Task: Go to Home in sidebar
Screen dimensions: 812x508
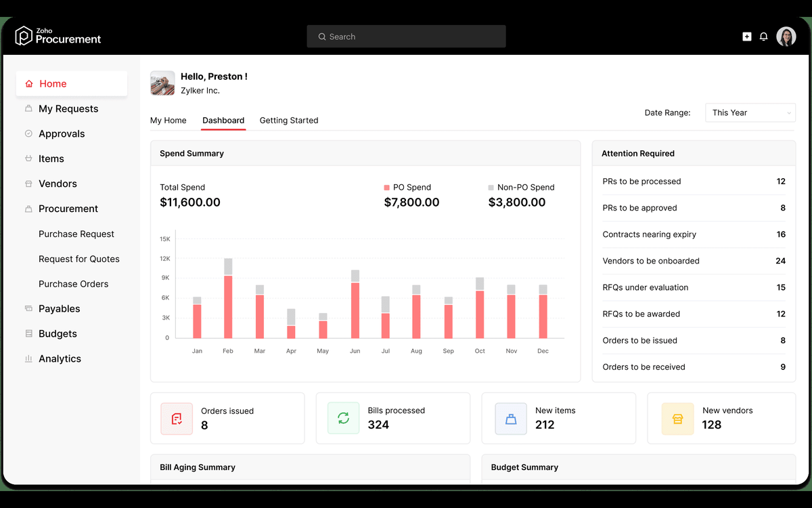Action: tap(72, 84)
